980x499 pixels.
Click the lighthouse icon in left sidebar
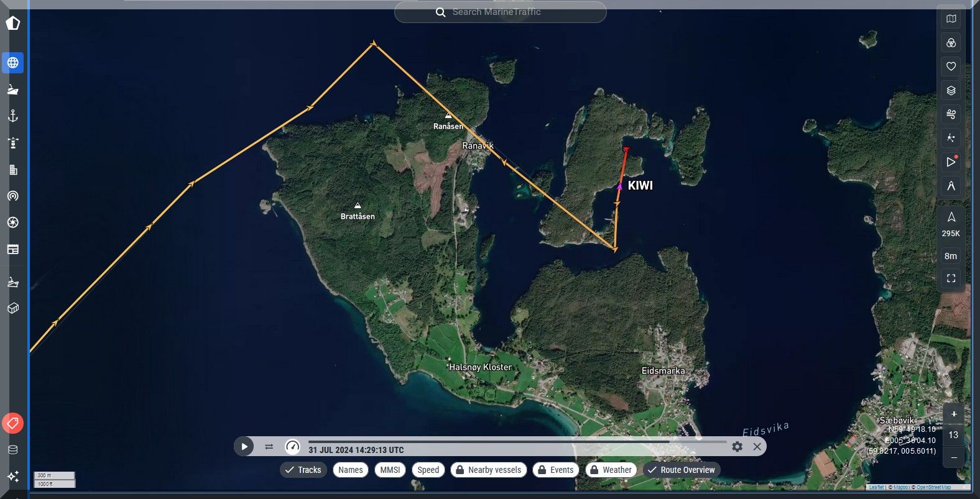(12, 143)
